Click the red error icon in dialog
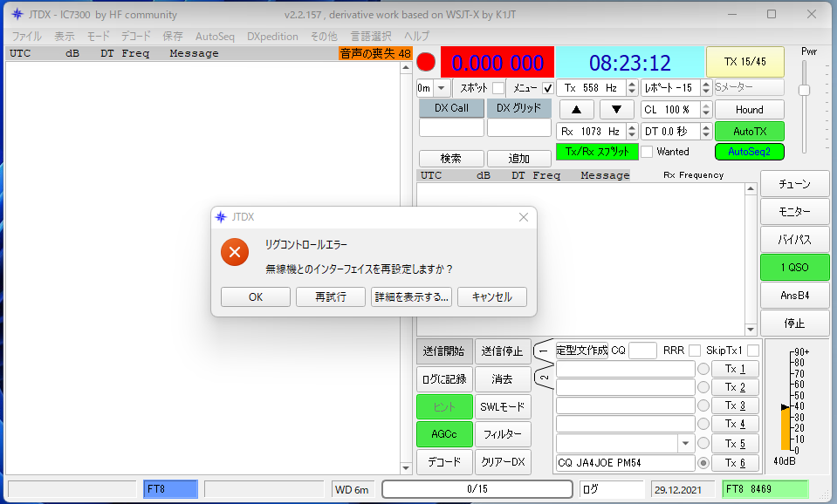837x504 pixels. tap(235, 252)
